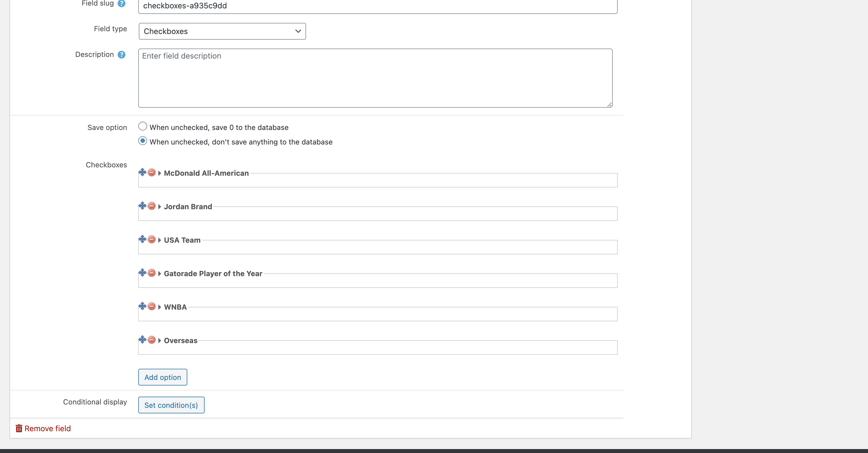The width and height of the screenshot is (868, 453).
Task: Delete the Jordan Brand option
Action: 152,206
